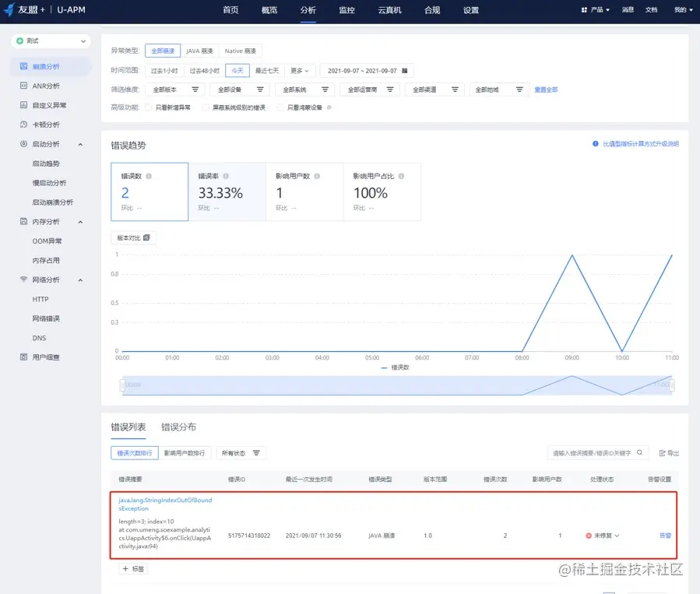Open the 全部地域 filter dropdown

click(x=499, y=90)
